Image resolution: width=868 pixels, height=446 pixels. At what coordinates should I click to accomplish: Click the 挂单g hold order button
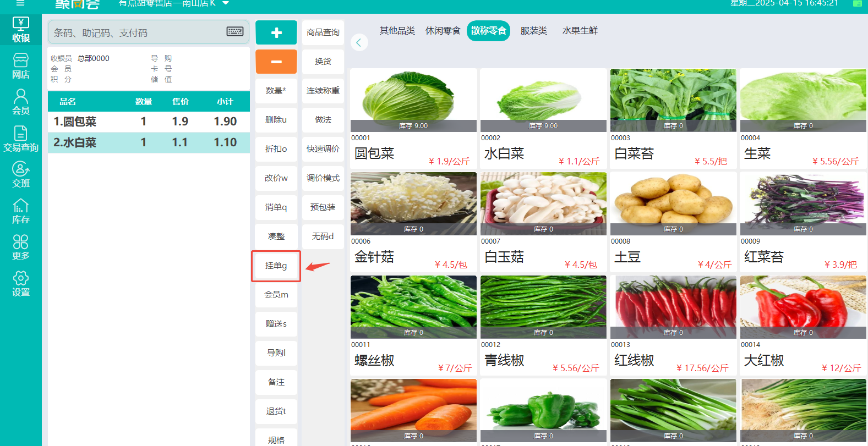pyautogui.click(x=276, y=266)
